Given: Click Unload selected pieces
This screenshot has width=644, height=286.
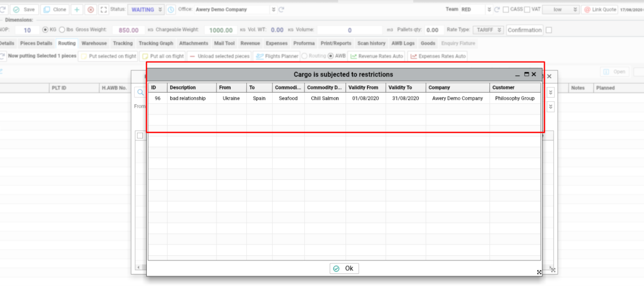Looking at the screenshot, I should tap(219, 56).
